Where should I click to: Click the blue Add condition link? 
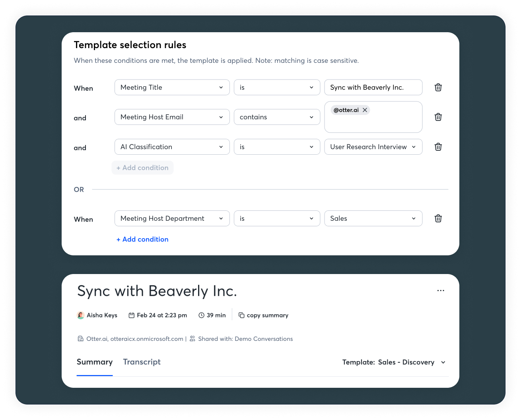(x=142, y=239)
